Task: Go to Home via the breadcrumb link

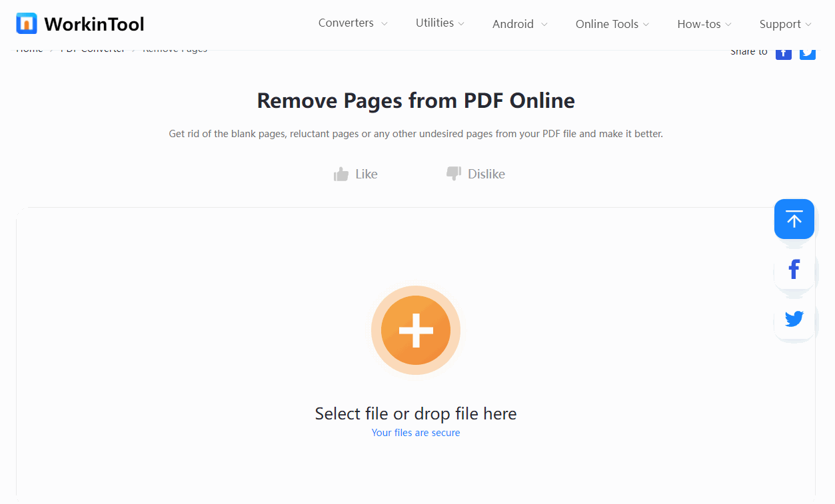Action: pyautogui.click(x=29, y=48)
